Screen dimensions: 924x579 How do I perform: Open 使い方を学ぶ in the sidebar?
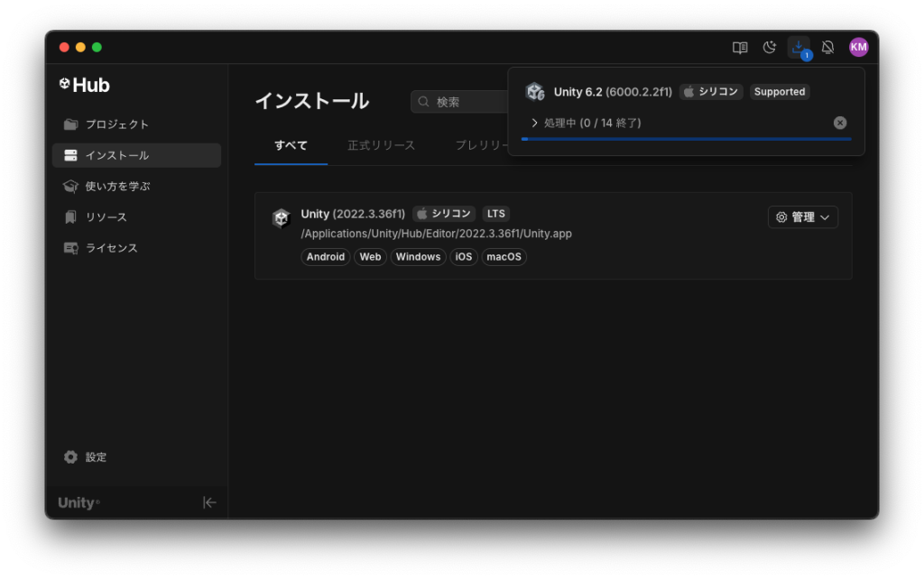tap(136, 186)
